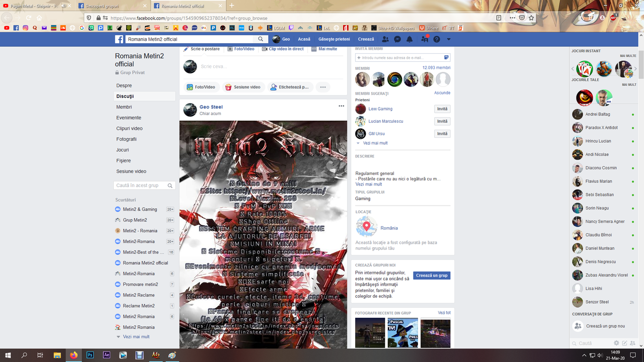644x362 pixels.
Task: Open chat with Nancy Semera Agner
Action: tap(604, 222)
